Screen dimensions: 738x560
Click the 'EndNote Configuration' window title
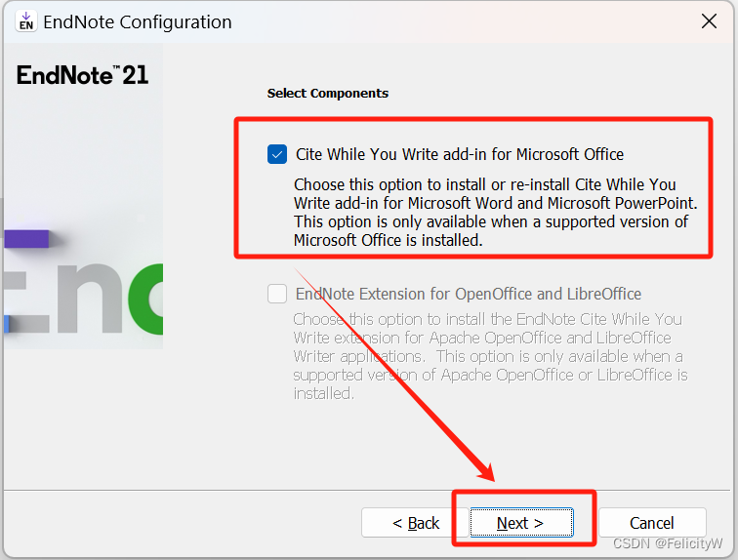(138, 22)
